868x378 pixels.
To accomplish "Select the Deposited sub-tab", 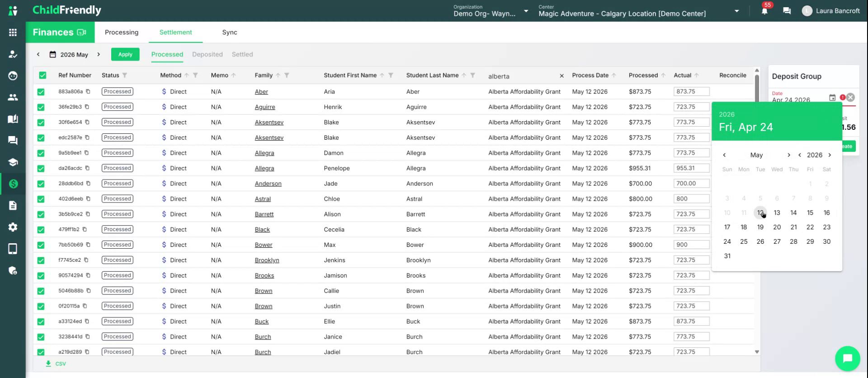I will pyautogui.click(x=208, y=54).
